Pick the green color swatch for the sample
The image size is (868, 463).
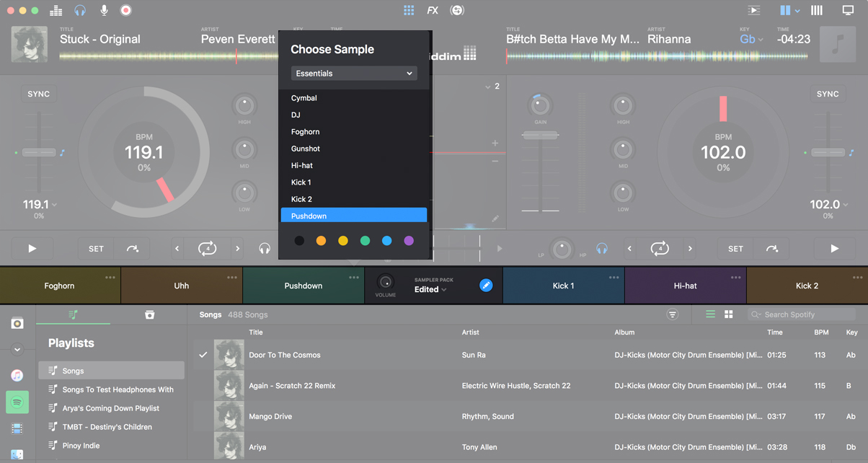[x=365, y=240]
